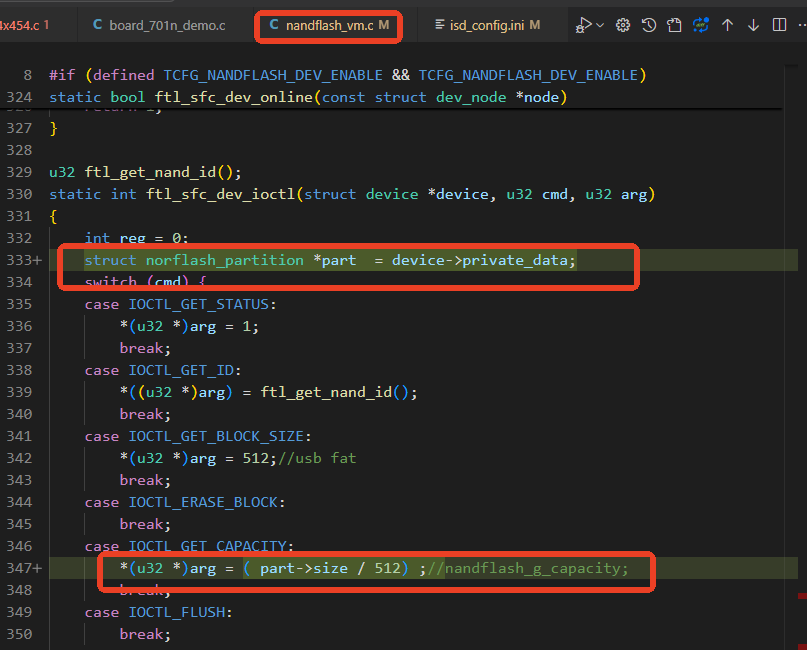Expand the Run or Debug dropdown chevron
This screenshot has width=807, height=650.
(x=600, y=25)
